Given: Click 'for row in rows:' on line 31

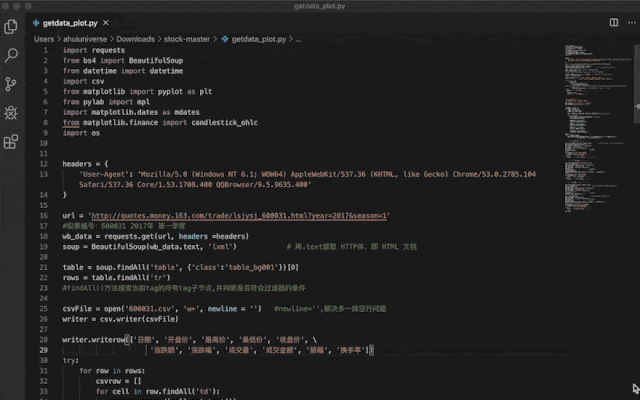Looking at the screenshot, I should [112, 371].
